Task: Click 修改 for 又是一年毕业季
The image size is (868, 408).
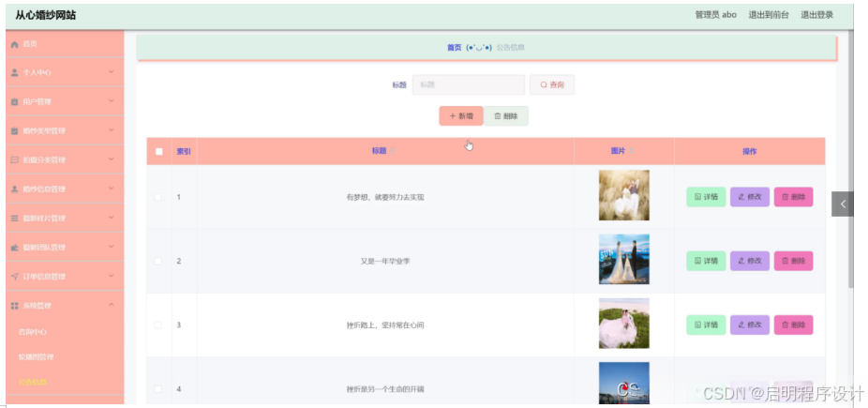Action: (750, 261)
